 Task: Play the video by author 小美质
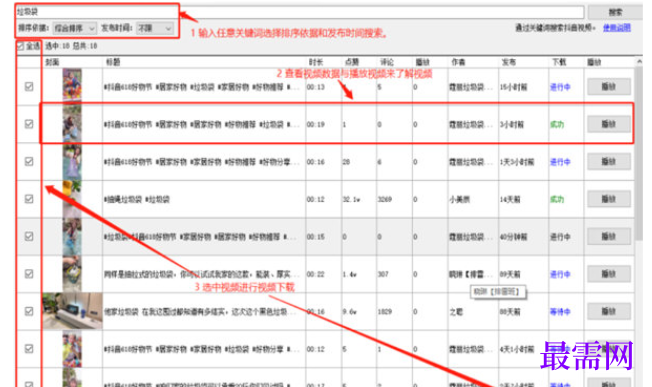pyautogui.click(x=609, y=199)
